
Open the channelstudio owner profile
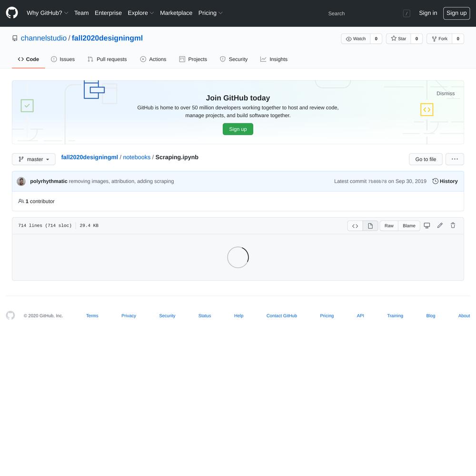pyautogui.click(x=44, y=38)
